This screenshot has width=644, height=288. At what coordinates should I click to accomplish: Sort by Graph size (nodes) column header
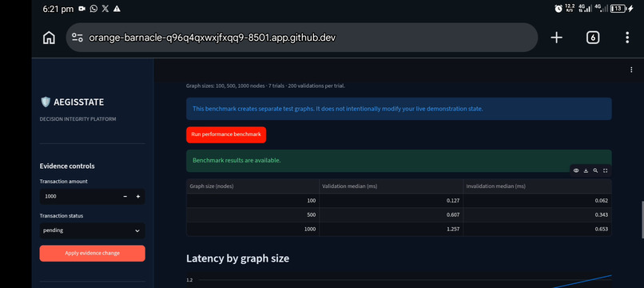click(252, 186)
